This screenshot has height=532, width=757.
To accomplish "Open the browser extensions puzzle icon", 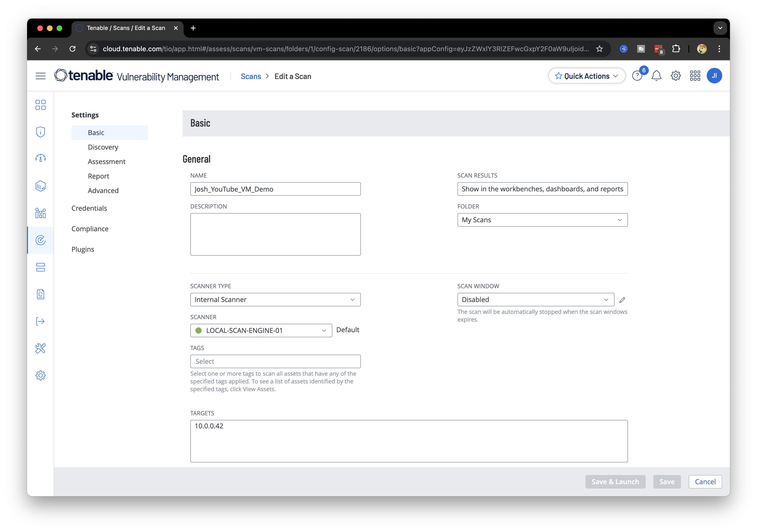I will pos(676,49).
